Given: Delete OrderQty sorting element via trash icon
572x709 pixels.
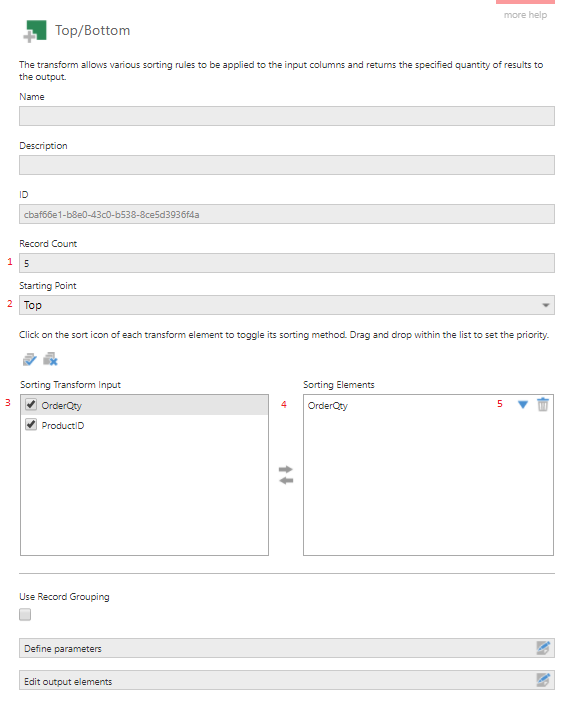Looking at the screenshot, I should [x=543, y=404].
